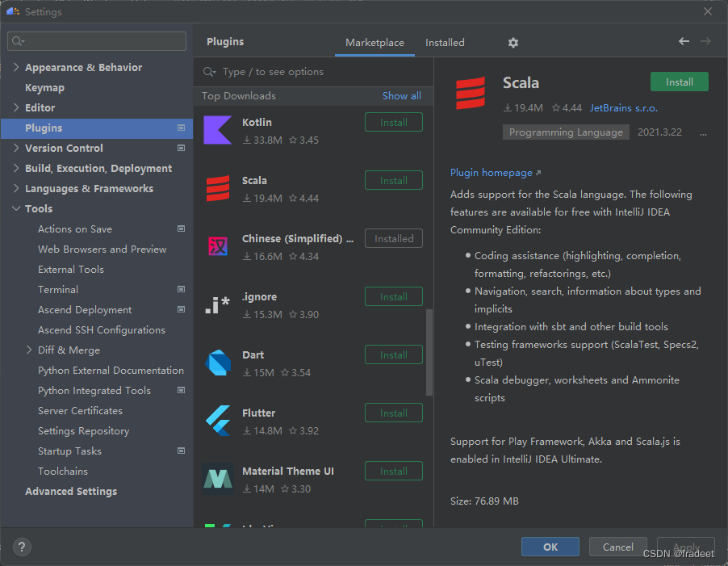728x566 pixels.
Task: Cancel the settings dialog
Action: [x=617, y=547]
